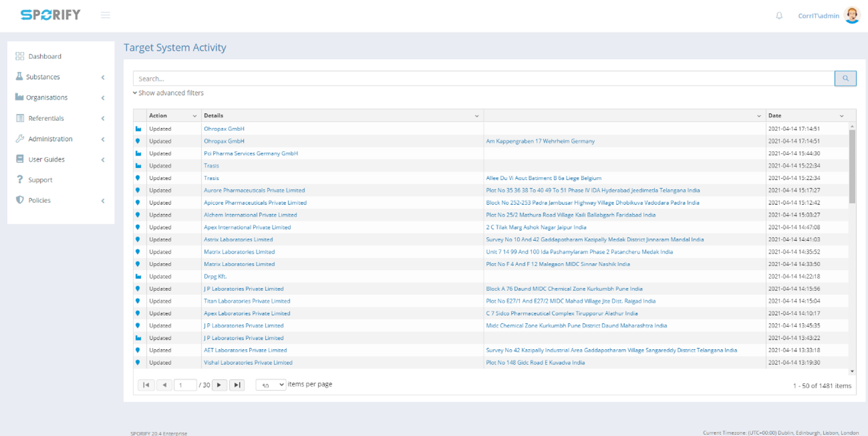The height and width of the screenshot is (436, 868).
Task: Toggle the hamburger sidebar menu
Action: (105, 16)
